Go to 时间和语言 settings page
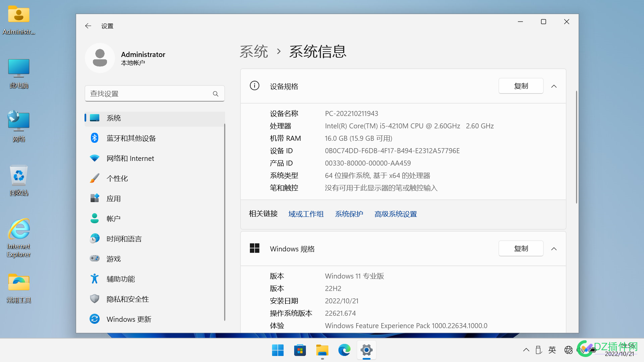The height and width of the screenshot is (362, 644). point(155,239)
